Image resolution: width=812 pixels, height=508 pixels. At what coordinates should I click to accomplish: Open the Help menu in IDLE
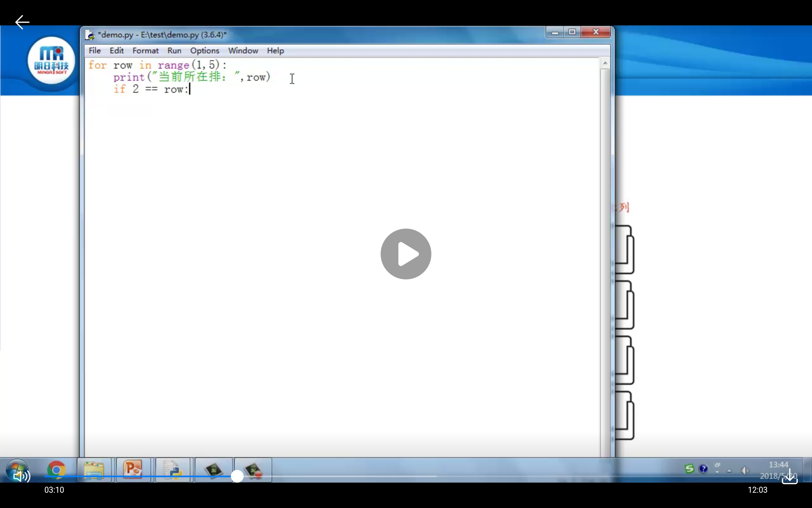275,50
